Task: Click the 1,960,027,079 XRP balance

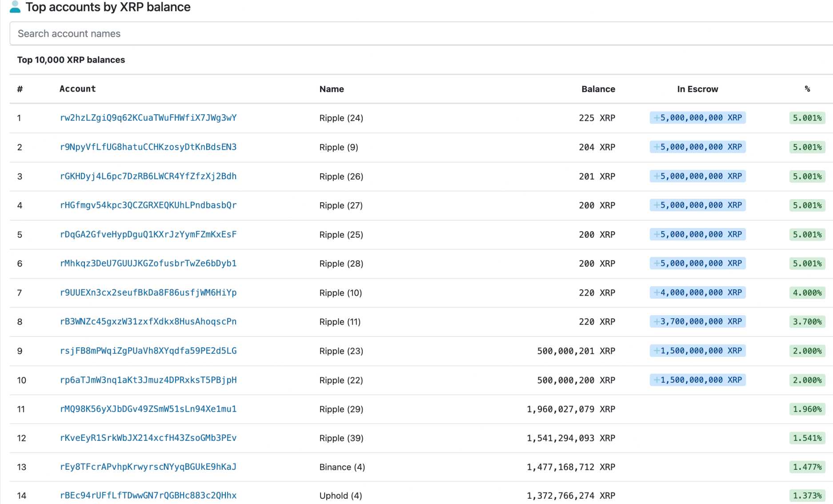Action: 571,409
